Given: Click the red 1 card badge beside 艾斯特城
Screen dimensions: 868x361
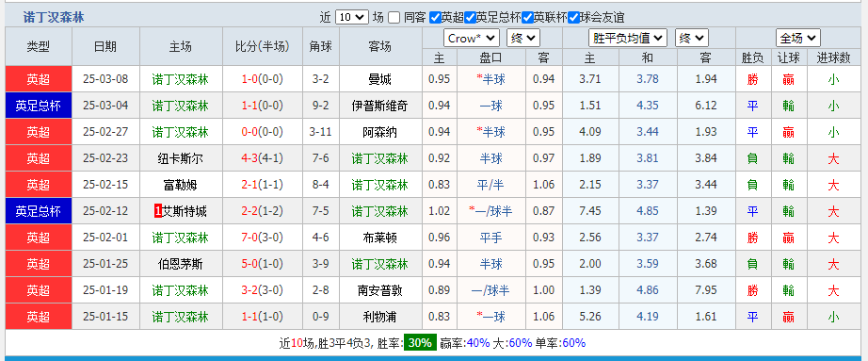Looking at the screenshot, I should 158,211.
